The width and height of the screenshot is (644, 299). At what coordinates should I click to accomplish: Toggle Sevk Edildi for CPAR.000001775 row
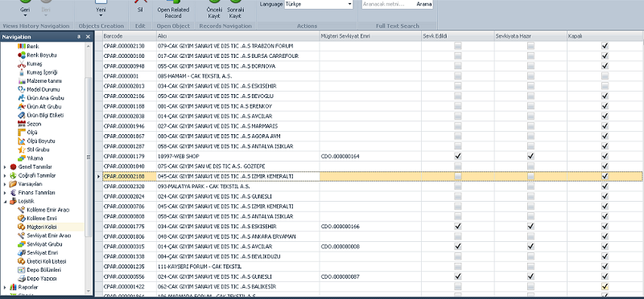tap(458, 227)
